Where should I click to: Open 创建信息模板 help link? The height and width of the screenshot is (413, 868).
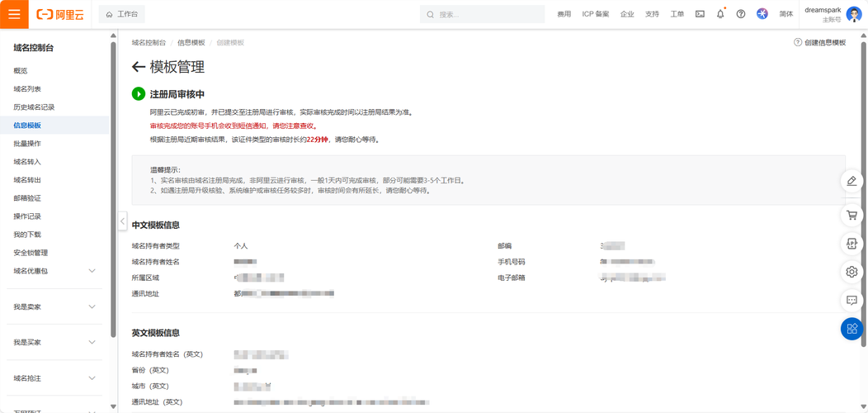pos(820,43)
